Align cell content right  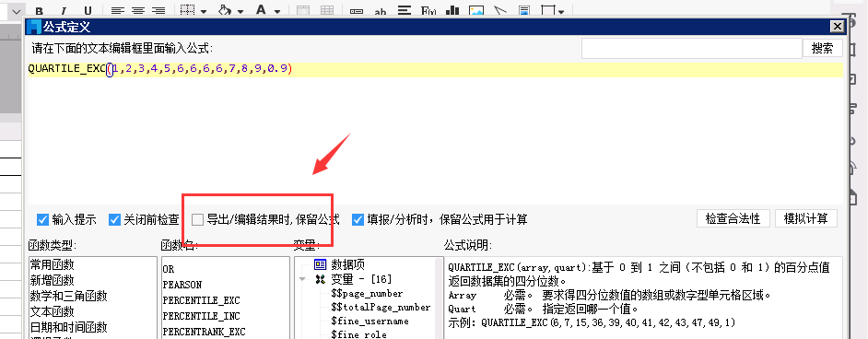pos(158,10)
